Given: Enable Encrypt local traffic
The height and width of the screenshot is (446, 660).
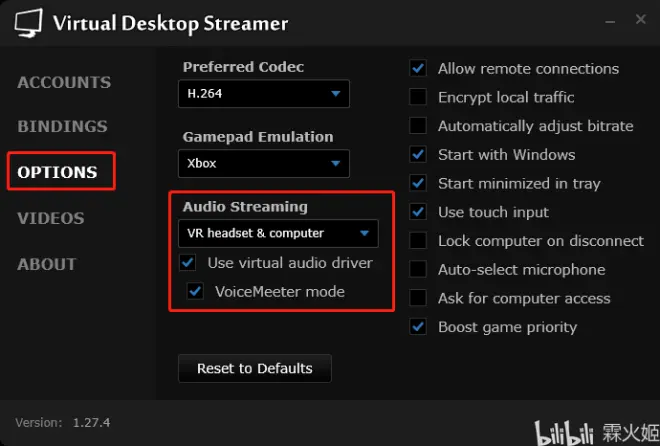Looking at the screenshot, I should pyautogui.click(x=418, y=97).
